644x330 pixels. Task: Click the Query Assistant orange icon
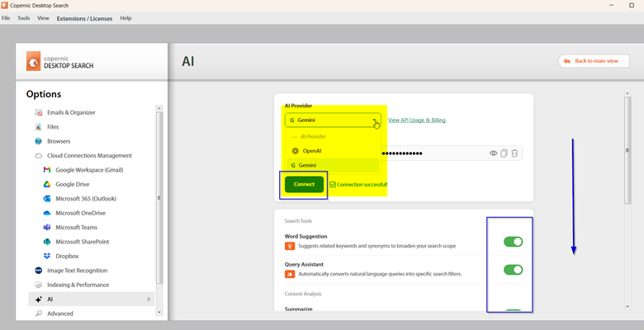click(290, 274)
